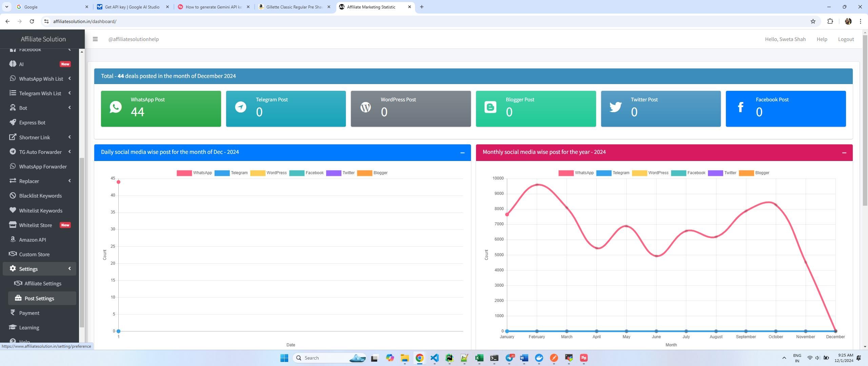This screenshot has width=868, height=366.
Task: Bookmark this page with star icon
Action: click(x=813, y=21)
